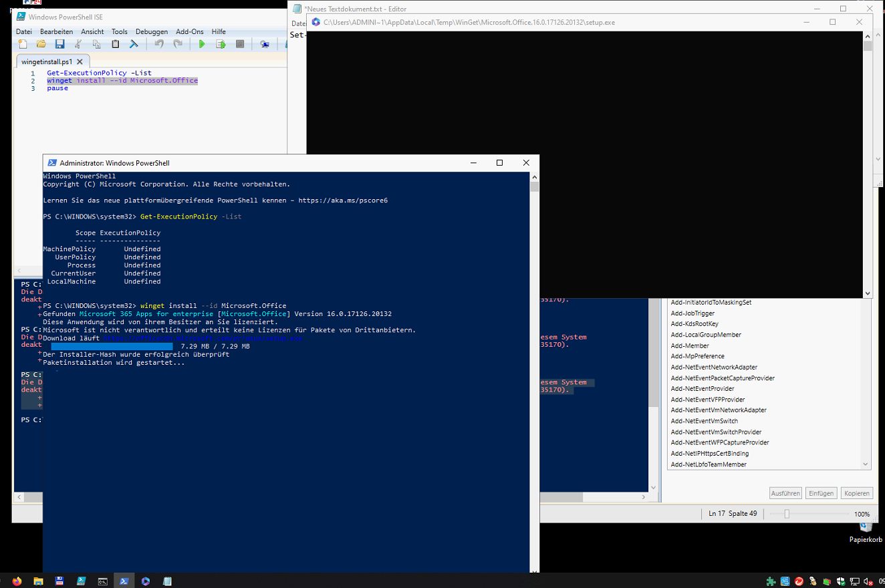This screenshot has height=588, width=885.
Task: Open script folder icon in ISE toolbar
Action: [41, 44]
